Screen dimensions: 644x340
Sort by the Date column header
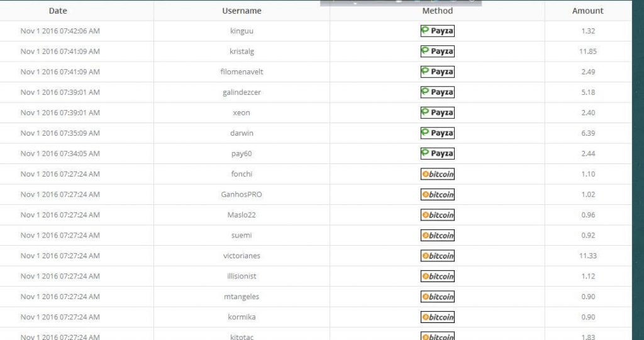point(58,11)
